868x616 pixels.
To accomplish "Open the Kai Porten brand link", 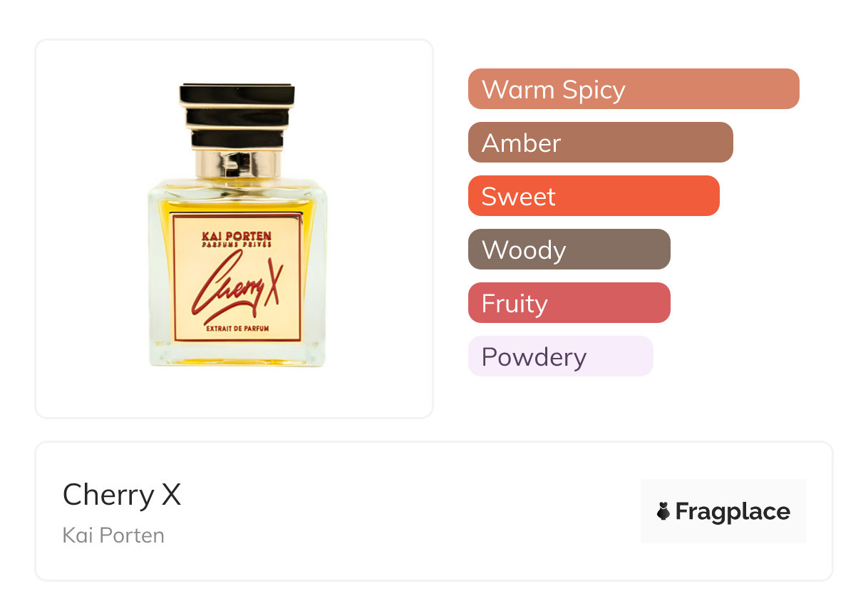I will (x=113, y=535).
